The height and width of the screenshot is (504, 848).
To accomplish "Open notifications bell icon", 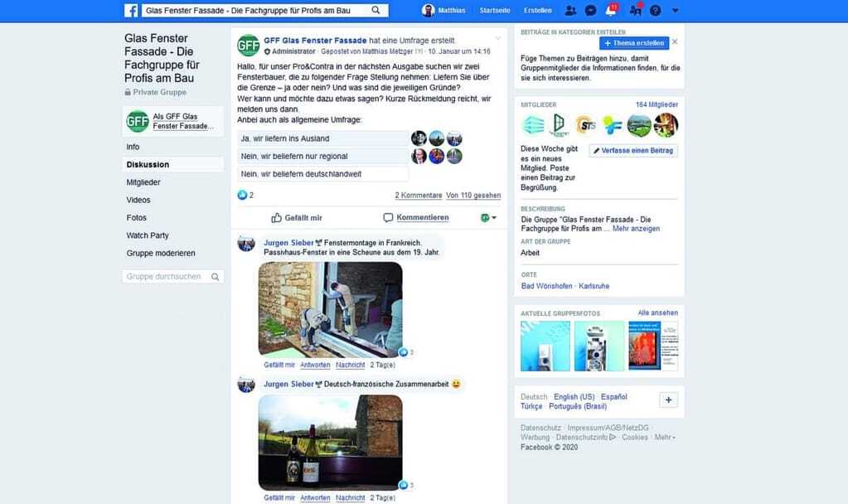I will [x=611, y=11].
